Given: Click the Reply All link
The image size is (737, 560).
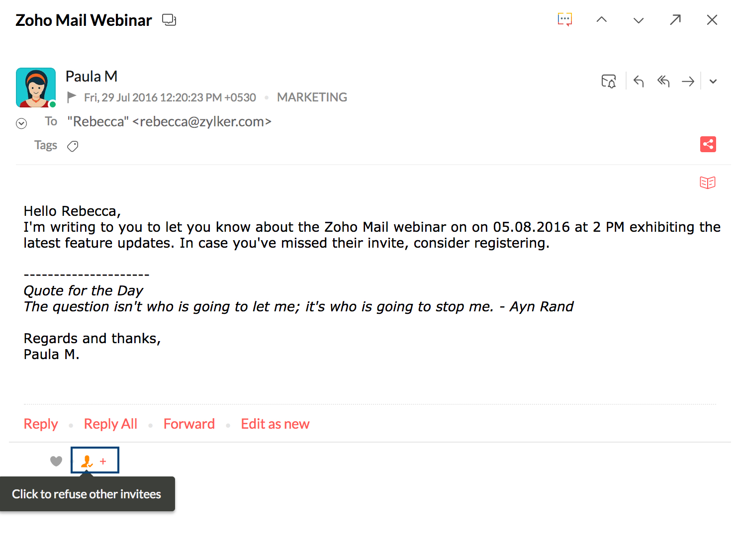Looking at the screenshot, I should click(110, 424).
